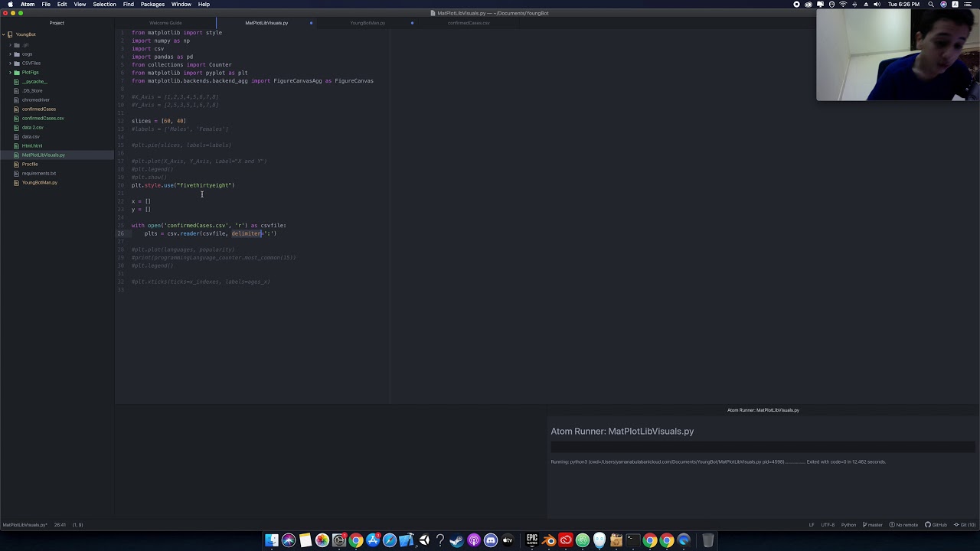The height and width of the screenshot is (551, 980).
Task: Open Unity from the Dock
Action: click(x=423, y=541)
